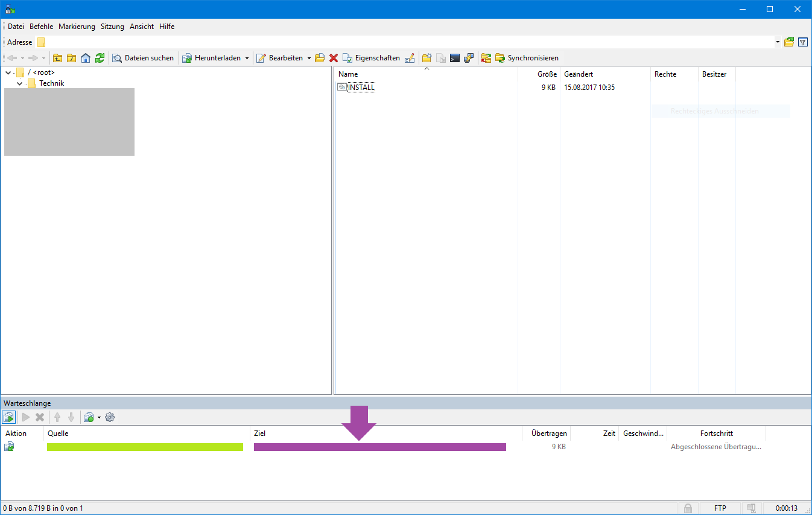Click the filter icon beside address bar
Image resolution: width=812 pixels, height=515 pixels.
pyautogui.click(x=803, y=42)
